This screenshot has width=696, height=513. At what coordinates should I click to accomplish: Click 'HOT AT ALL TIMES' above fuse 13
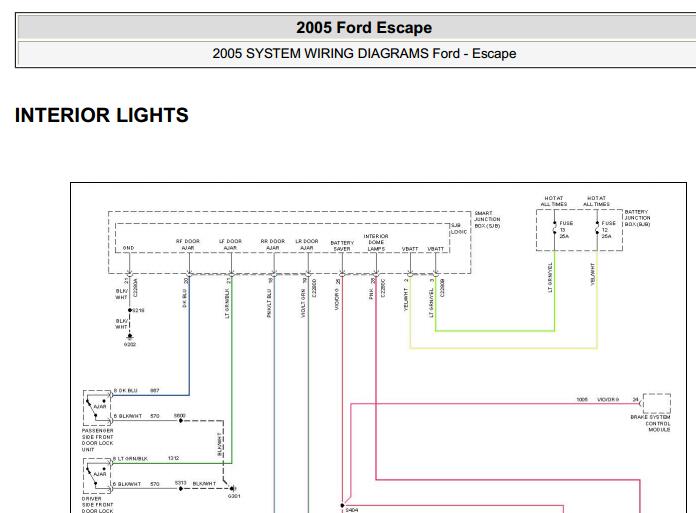click(554, 201)
